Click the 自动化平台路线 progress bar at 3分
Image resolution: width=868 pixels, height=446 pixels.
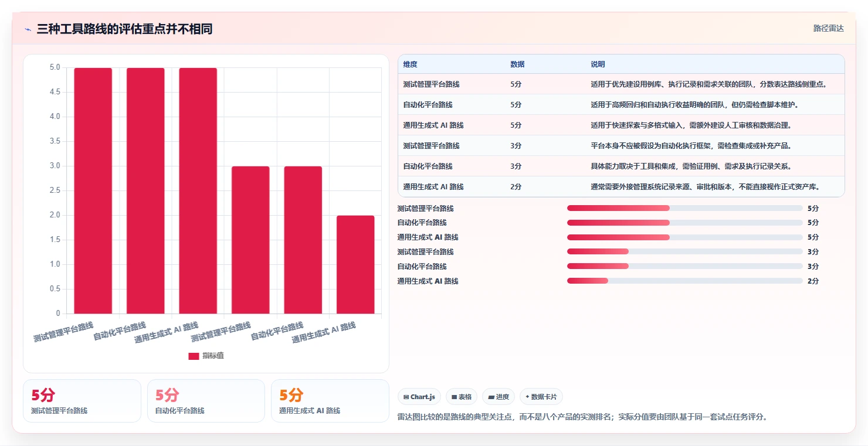pyautogui.click(x=684, y=267)
